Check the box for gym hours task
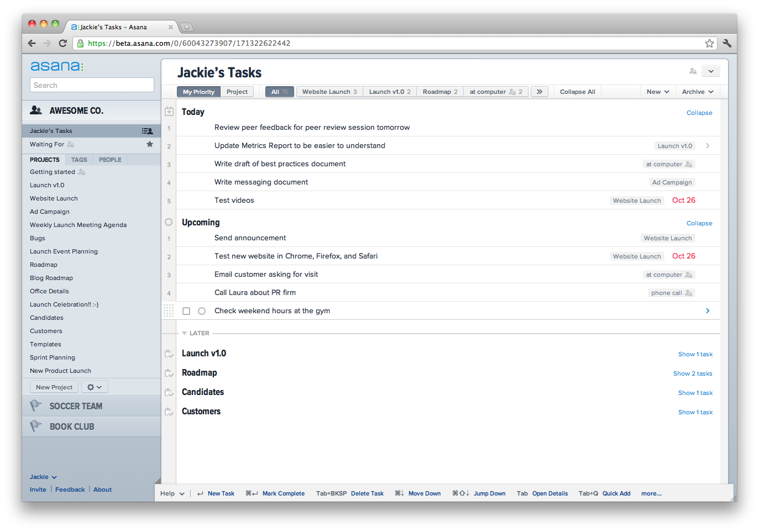 [186, 311]
